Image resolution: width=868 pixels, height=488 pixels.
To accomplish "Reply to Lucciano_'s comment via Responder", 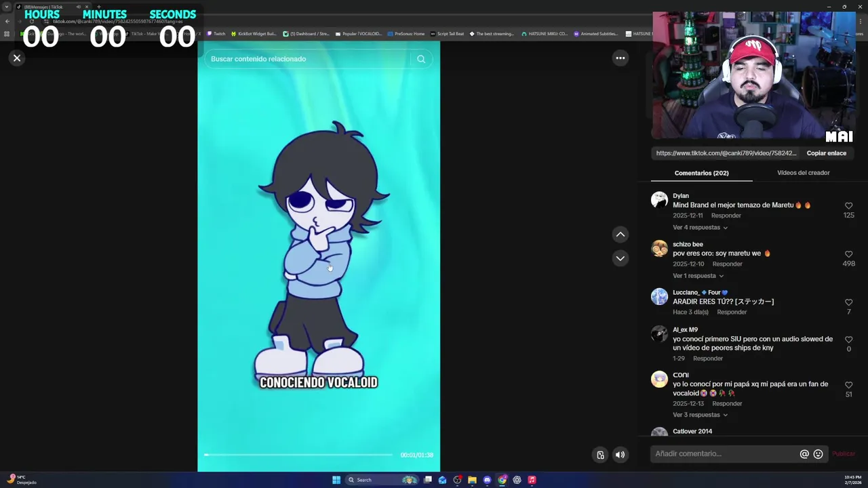I will pos(732,312).
